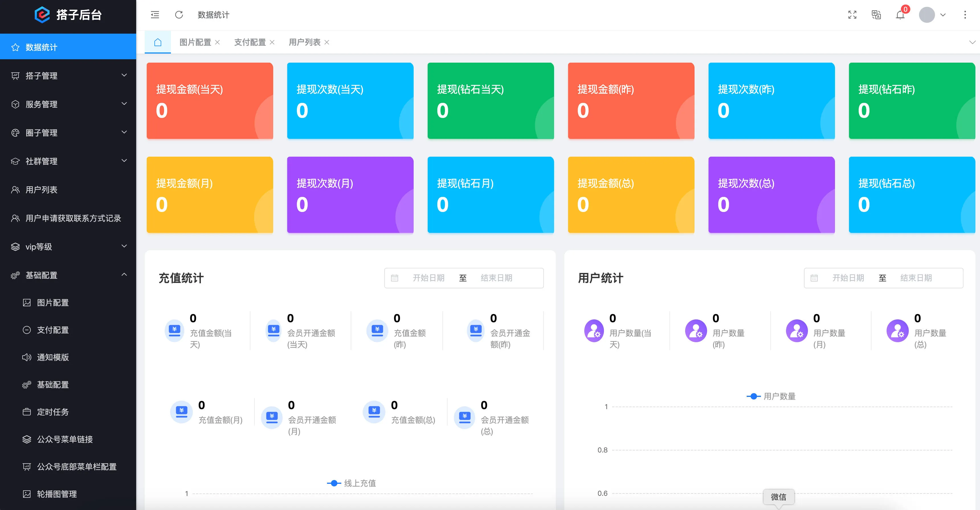Open the three-dot settings menu

(x=965, y=15)
